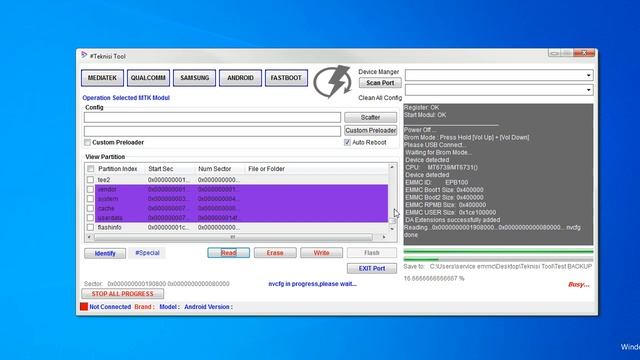Enable the Custom Preloader checkbox
Image resolution: width=640 pixels, height=360 pixels.
[x=87, y=142]
